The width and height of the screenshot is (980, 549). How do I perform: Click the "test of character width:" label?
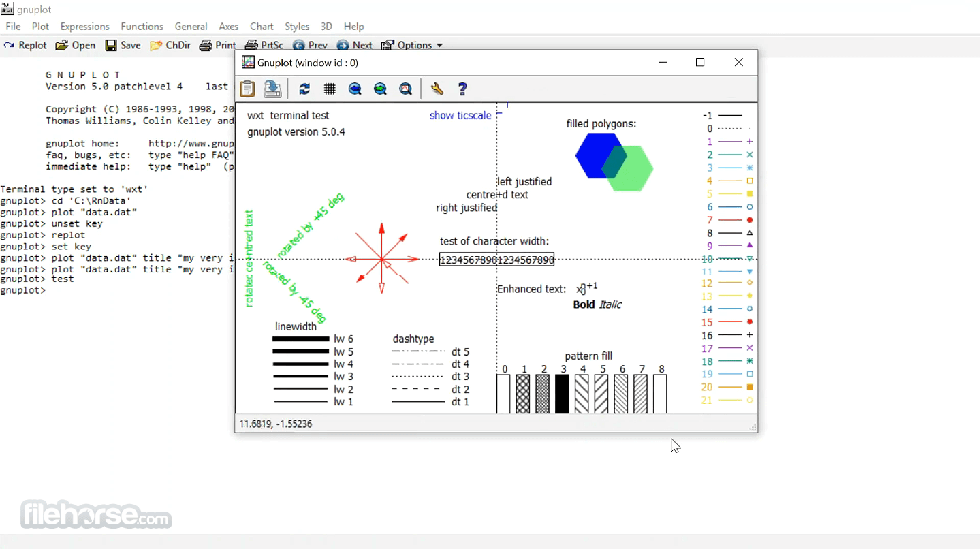(x=494, y=241)
